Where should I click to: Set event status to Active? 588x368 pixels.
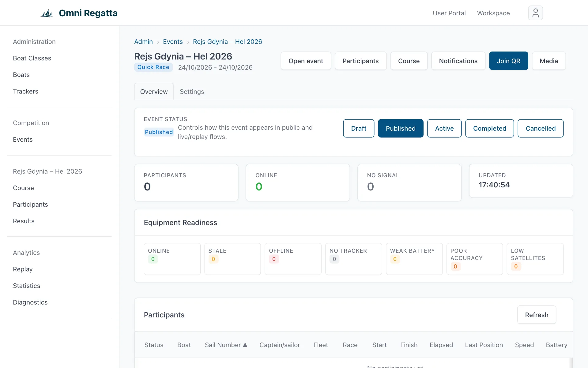444,128
